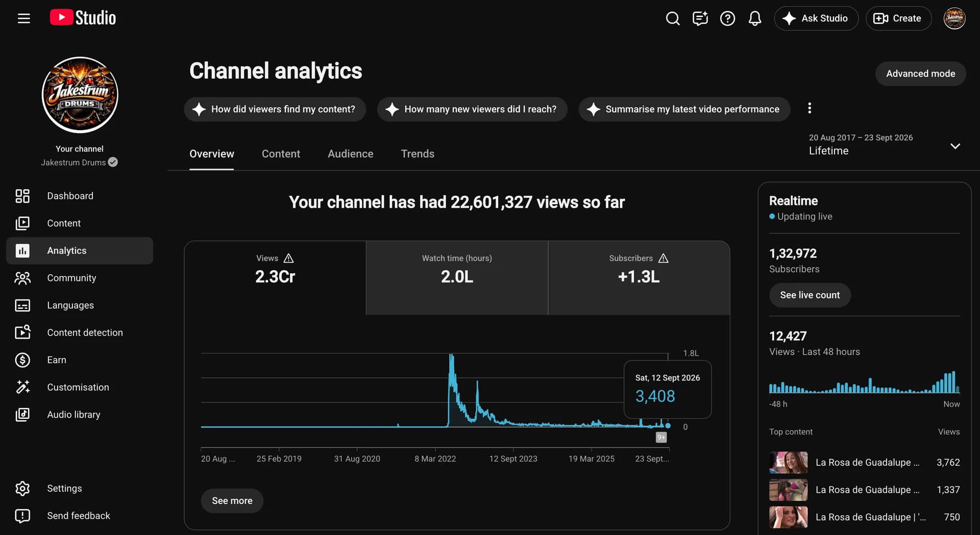The image size is (980, 535).
Task: Open the comments feedback icon
Action: [x=700, y=18]
